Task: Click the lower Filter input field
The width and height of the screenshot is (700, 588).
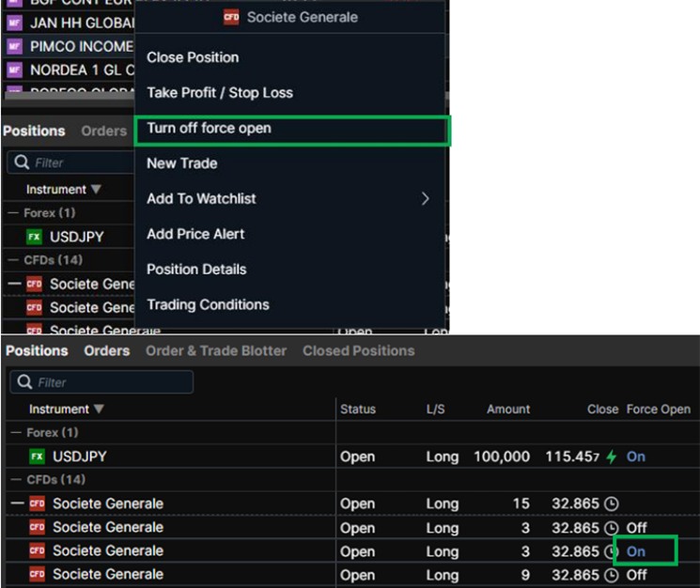Action: pos(108,382)
